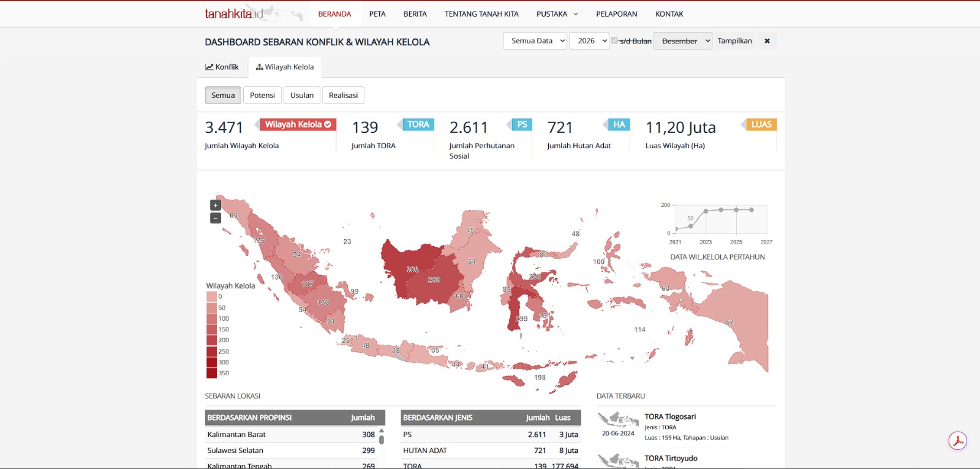This screenshot has width=980, height=469.
Task: Open the TORA Tlogosari entry
Action: (x=670, y=416)
